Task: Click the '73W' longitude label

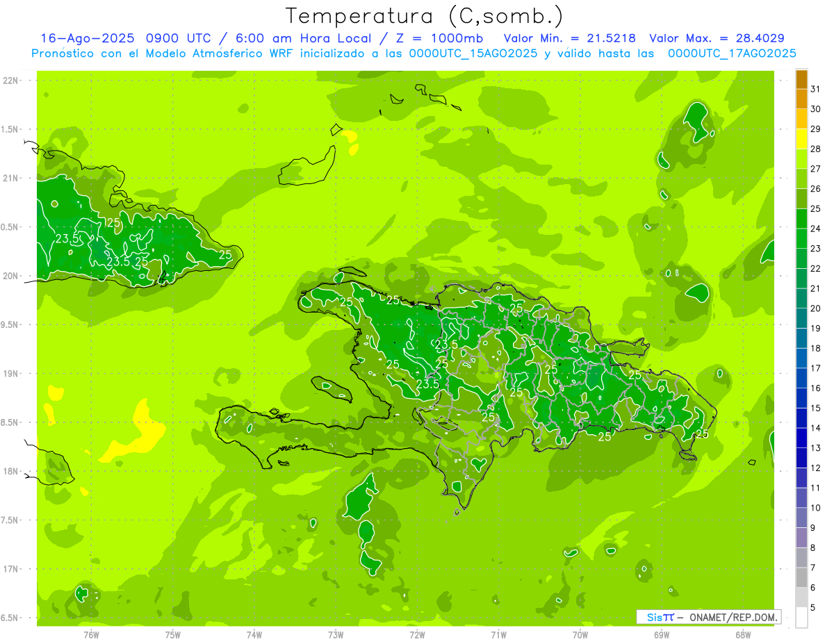Action: pyautogui.click(x=336, y=635)
